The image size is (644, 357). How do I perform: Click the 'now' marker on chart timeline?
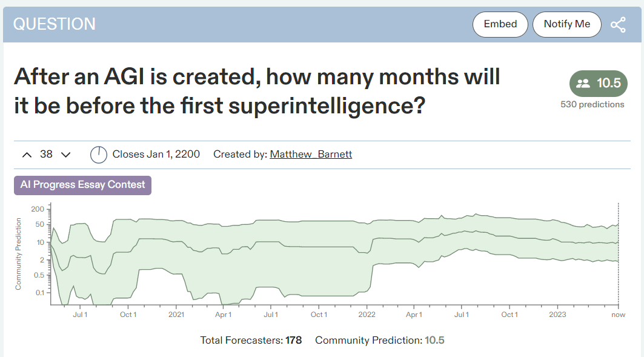point(618,315)
